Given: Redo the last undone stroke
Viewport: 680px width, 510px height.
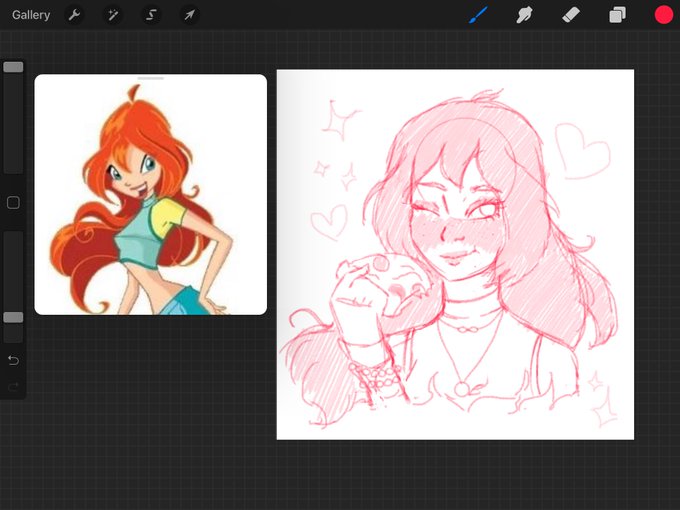Looking at the screenshot, I should 13,386.
